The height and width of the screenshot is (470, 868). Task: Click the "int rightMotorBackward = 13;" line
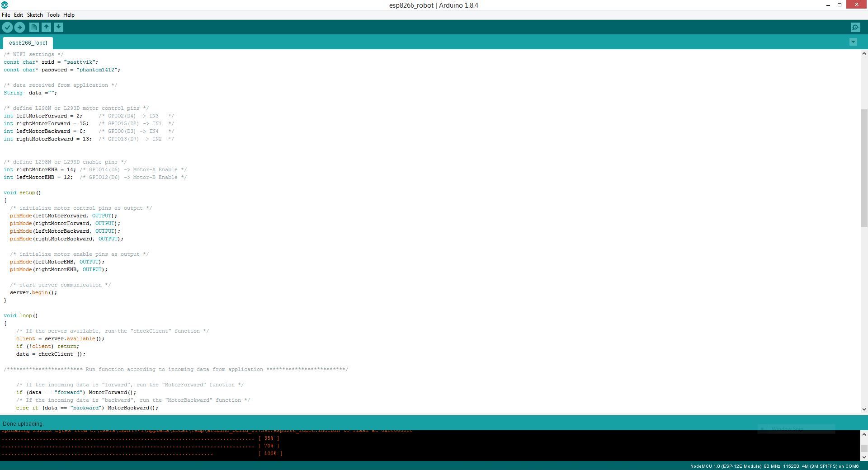point(47,139)
